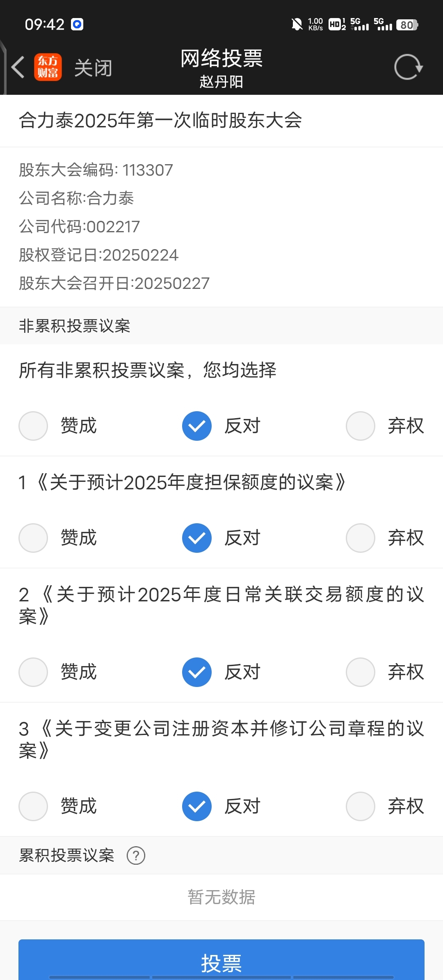Tap the back arrow icon
443x980 pixels.
click(x=18, y=67)
